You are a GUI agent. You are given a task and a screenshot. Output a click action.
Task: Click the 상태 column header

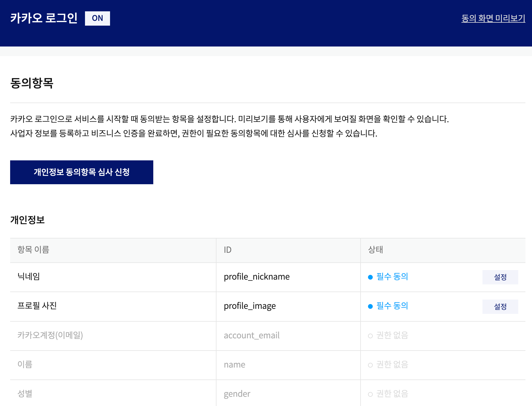[443, 250]
